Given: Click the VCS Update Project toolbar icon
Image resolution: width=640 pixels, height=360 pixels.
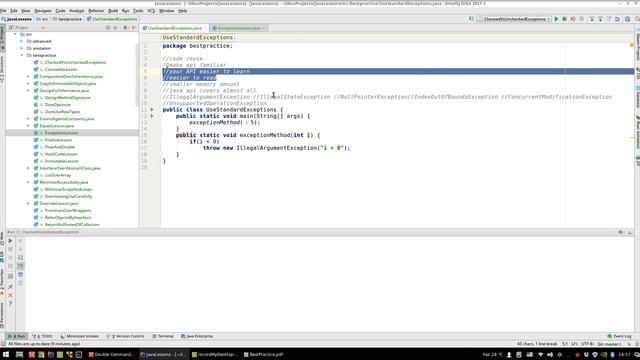Looking at the screenshot, I should point(592,19).
